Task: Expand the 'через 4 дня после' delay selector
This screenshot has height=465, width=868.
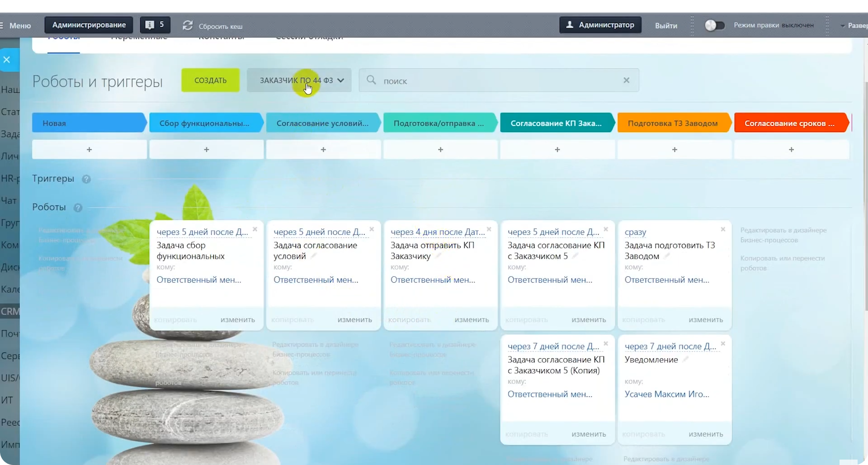Action: (x=437, y=232)
